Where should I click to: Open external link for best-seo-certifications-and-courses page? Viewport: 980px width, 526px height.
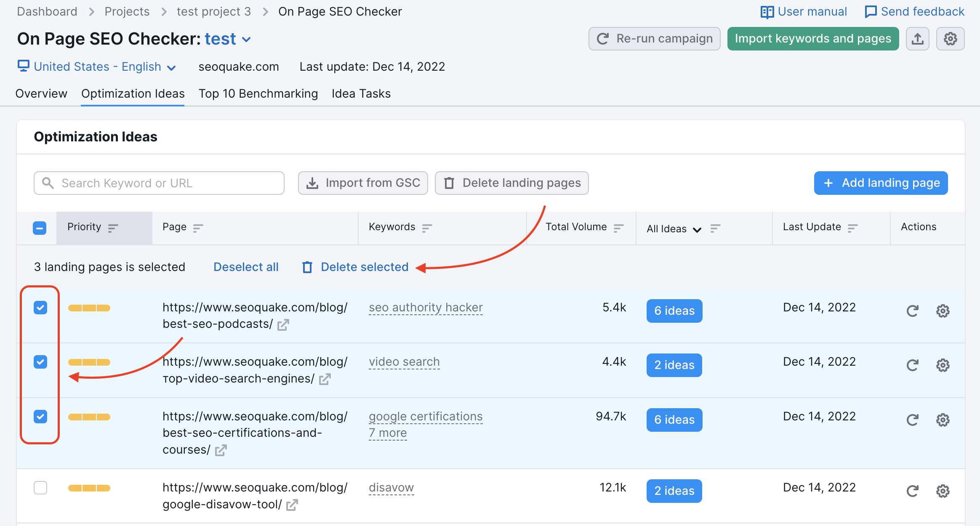coord(221,450)
